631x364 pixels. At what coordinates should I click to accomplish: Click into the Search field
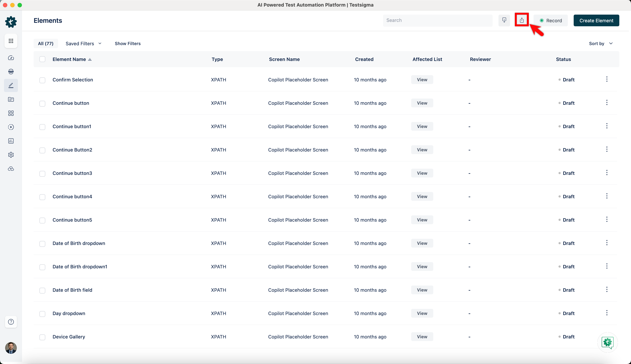(x=437, y=20)
